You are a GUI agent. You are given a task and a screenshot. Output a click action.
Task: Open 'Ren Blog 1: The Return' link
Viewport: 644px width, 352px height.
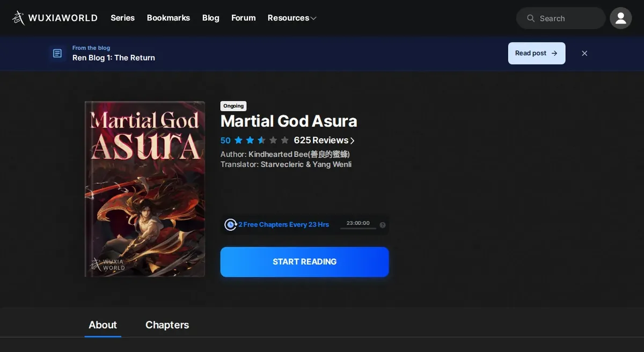coord(114,58)
